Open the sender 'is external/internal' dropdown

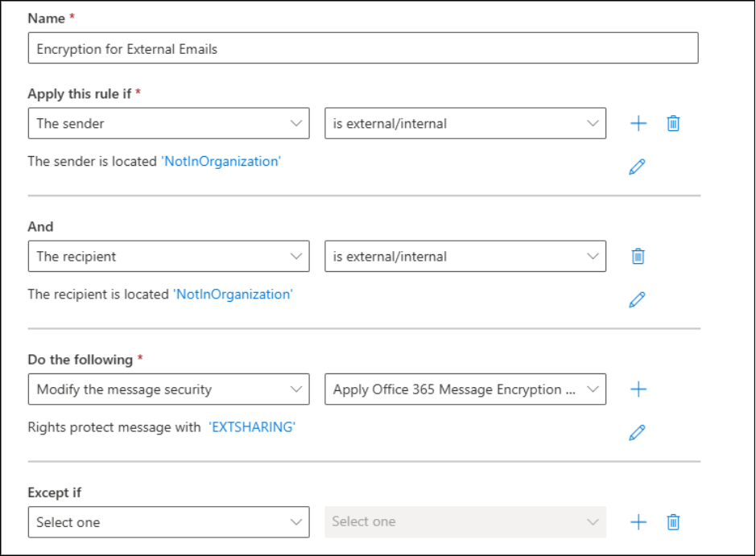click(465, 123)
